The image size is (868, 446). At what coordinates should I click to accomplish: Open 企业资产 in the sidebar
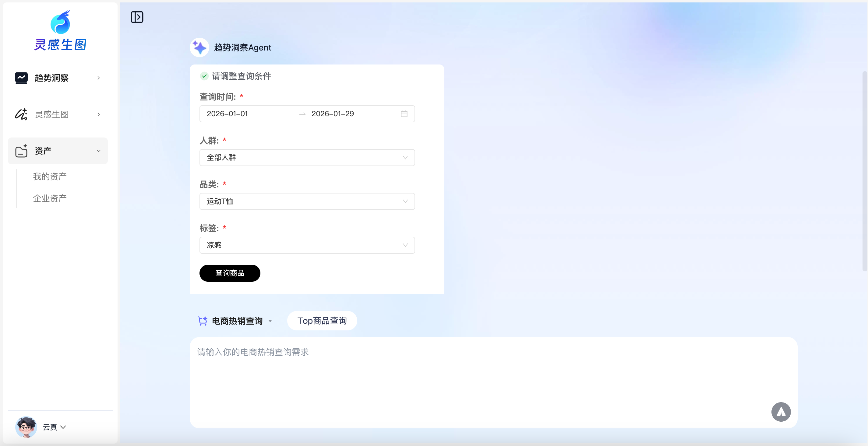coord(50,198)
